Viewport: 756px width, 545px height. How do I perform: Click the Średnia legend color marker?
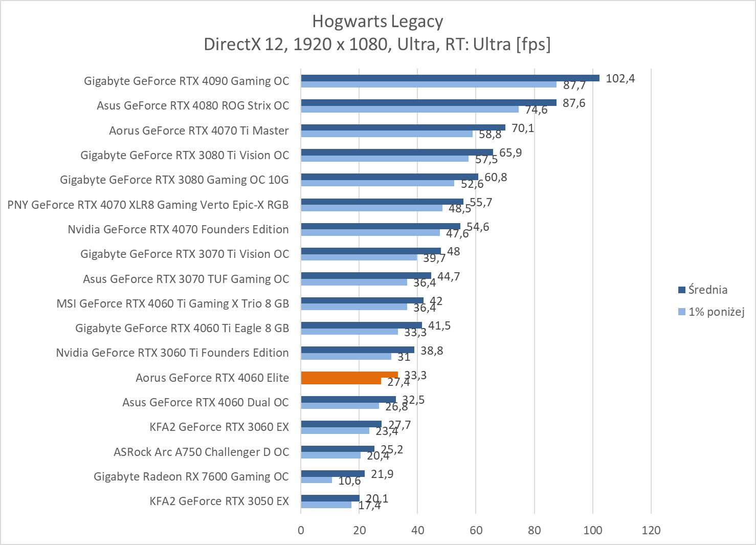tap(681, 290)
